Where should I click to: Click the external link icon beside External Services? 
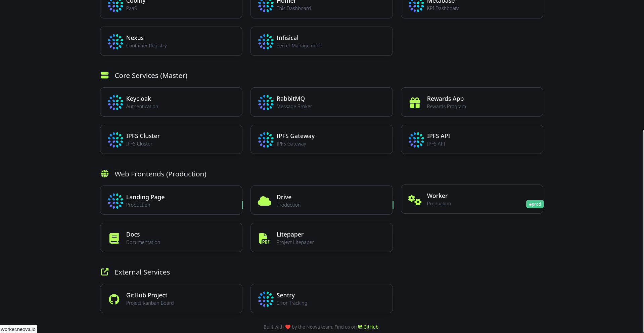(105, 272)
